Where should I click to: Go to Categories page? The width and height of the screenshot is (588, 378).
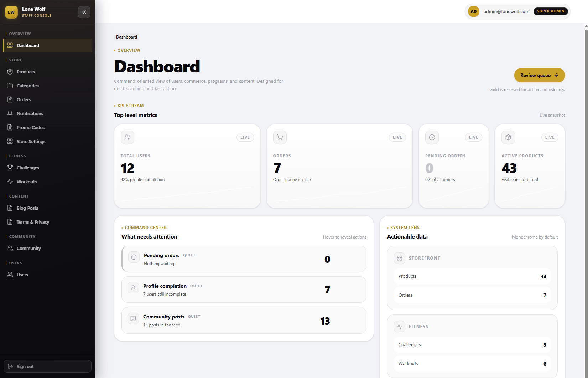click(x=47, y=86)
